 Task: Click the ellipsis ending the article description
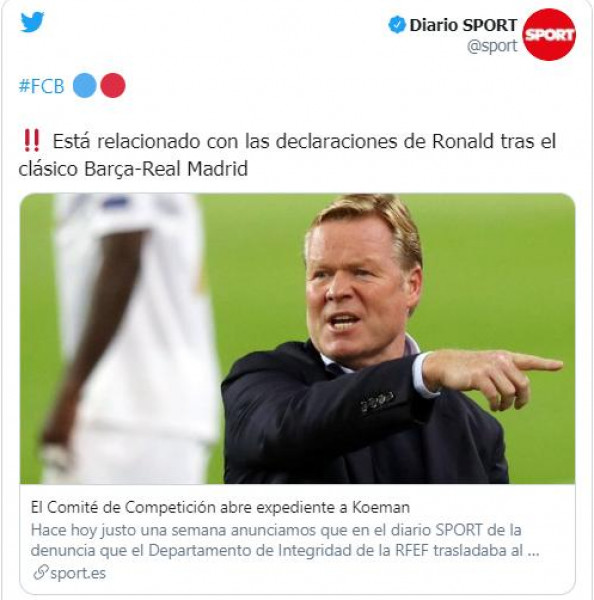(x=534, y=553)
